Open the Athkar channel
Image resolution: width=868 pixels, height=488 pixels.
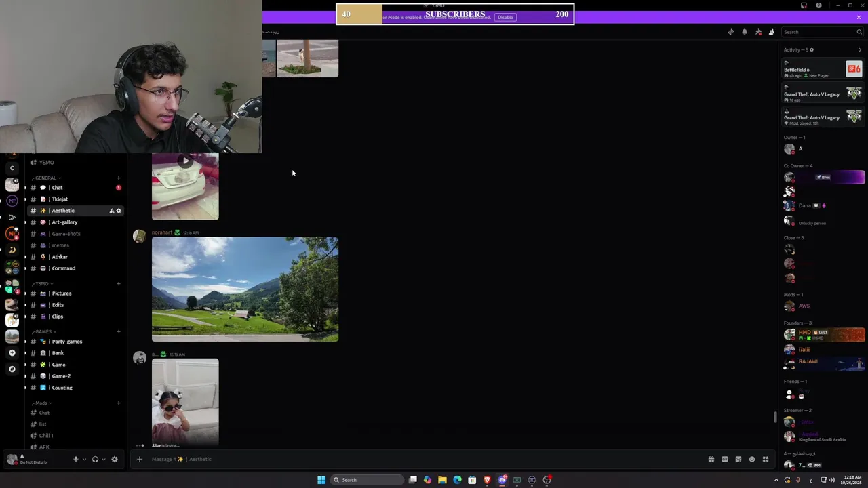click(x=75, y=257)
